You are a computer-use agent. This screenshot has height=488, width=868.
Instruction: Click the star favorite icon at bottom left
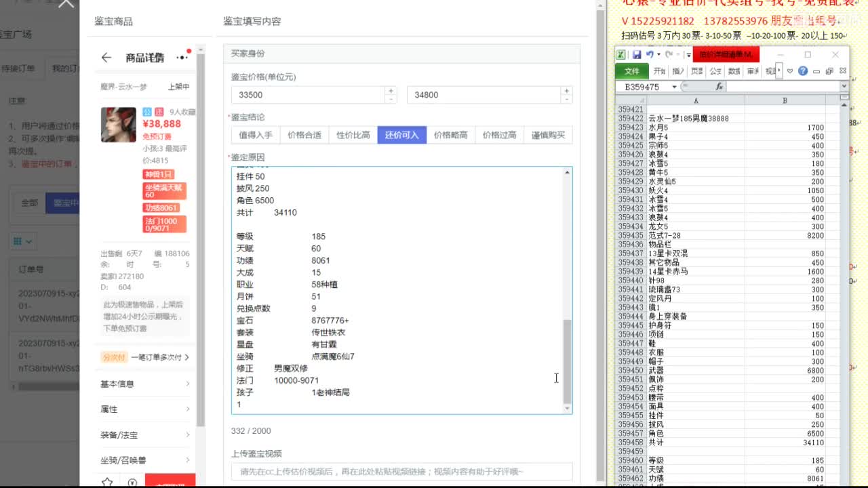pyautogui.click(x=106, y=483)
